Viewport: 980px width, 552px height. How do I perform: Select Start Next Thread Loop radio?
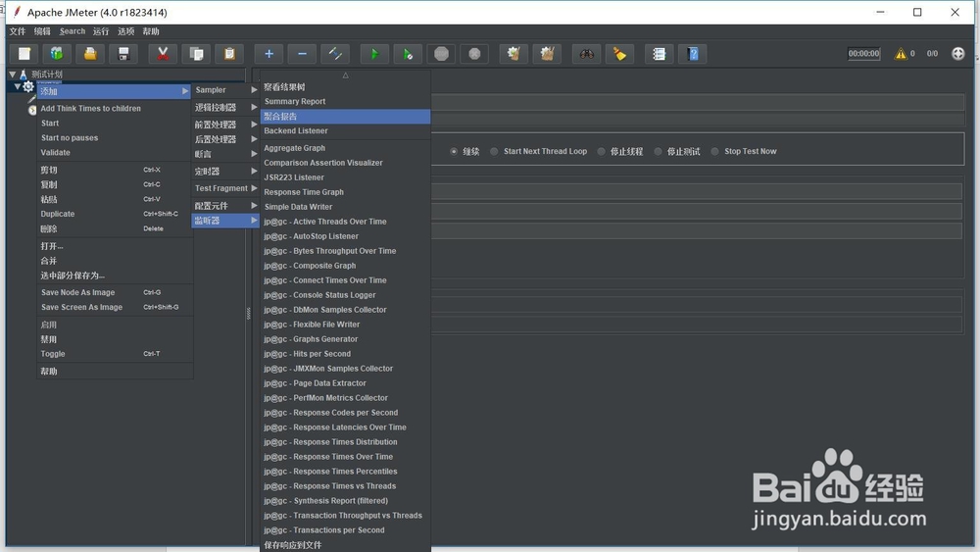[494, 151]
